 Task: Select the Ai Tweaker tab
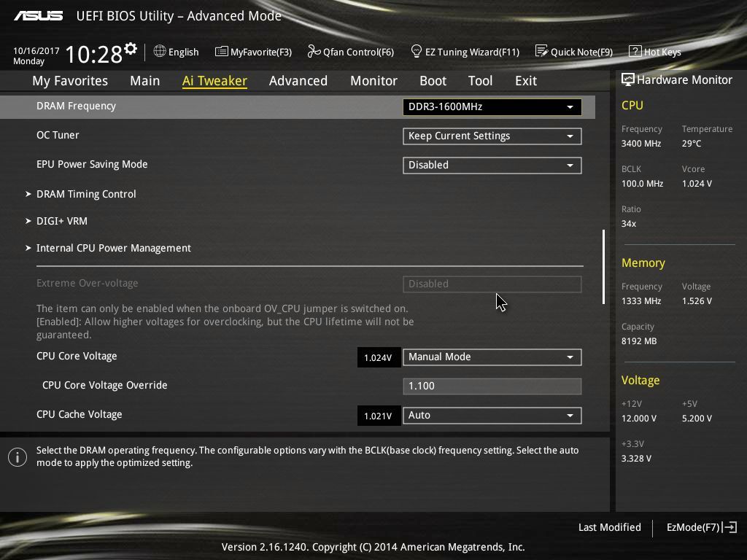(214, 80)
